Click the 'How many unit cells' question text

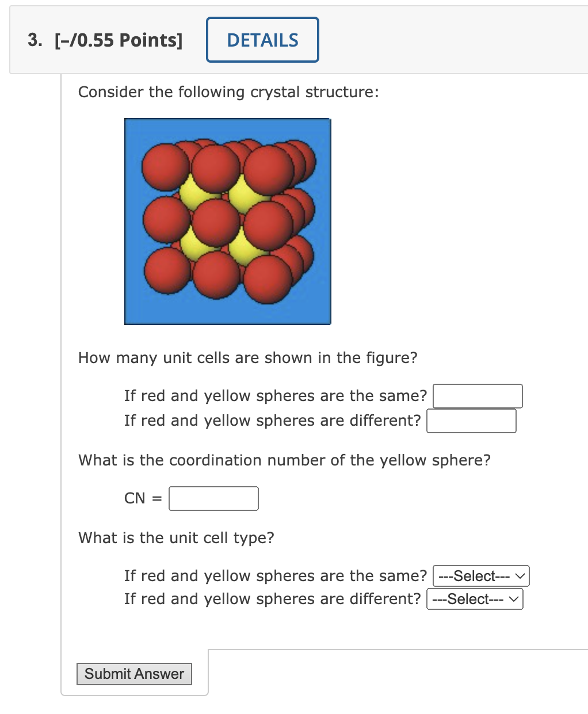[247, 357]
